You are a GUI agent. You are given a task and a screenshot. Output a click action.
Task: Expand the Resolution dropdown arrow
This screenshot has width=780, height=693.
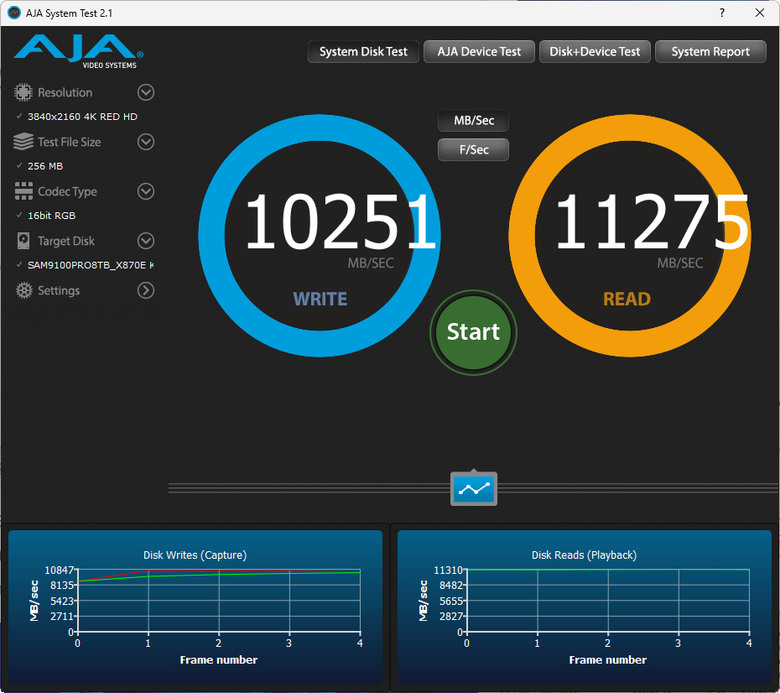[146, 93]
